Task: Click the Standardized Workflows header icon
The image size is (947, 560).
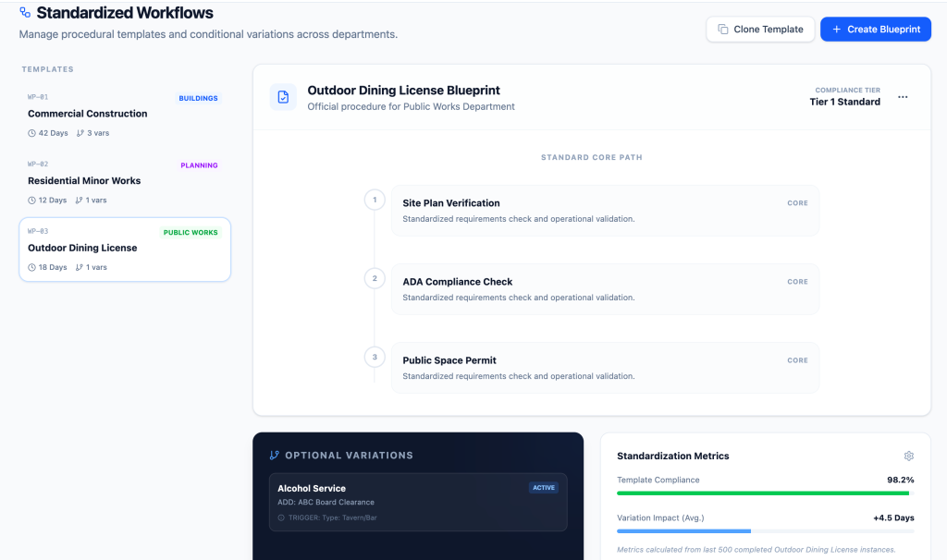Action: [x=25, y=13]
